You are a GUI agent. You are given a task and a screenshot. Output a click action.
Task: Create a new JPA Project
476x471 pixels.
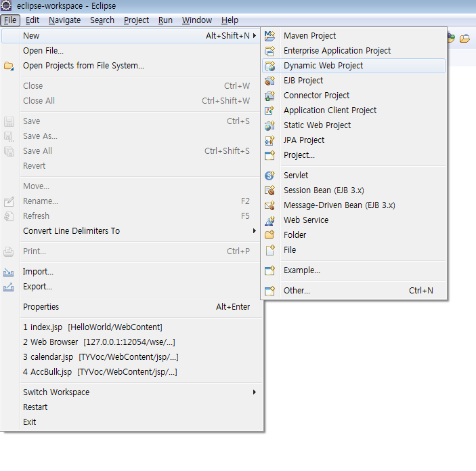353,140
